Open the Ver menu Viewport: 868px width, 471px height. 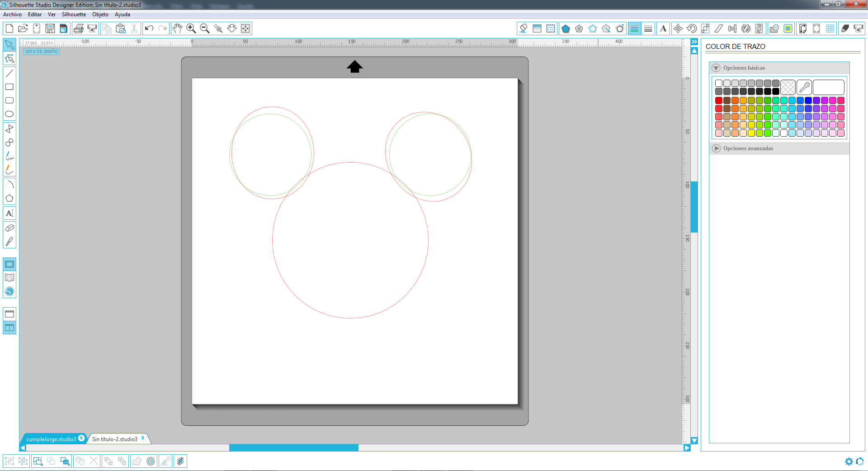52,14
